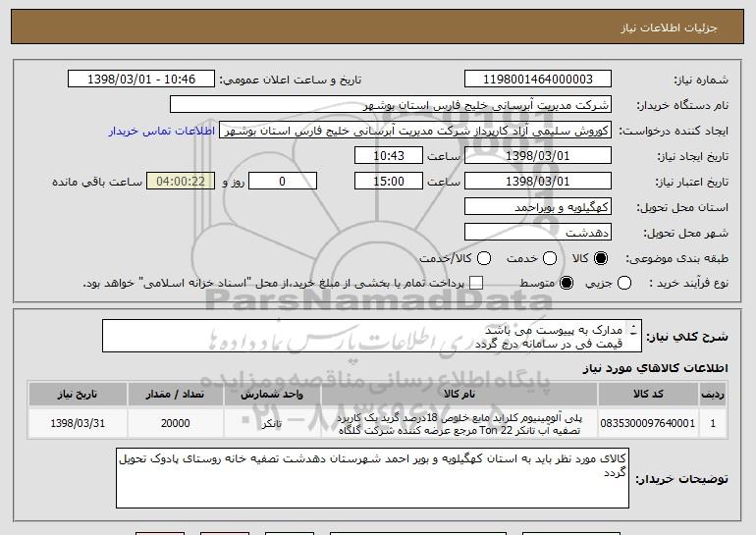Click the تعداد / مقدار column header
756x535 pixels.
pos(175,395)
